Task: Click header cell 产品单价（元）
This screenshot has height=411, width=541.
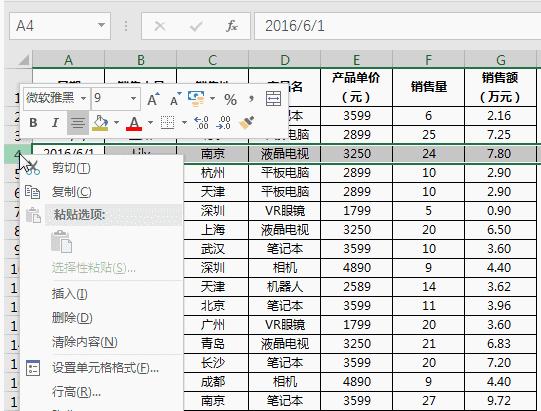Action: tap(356, 87)
